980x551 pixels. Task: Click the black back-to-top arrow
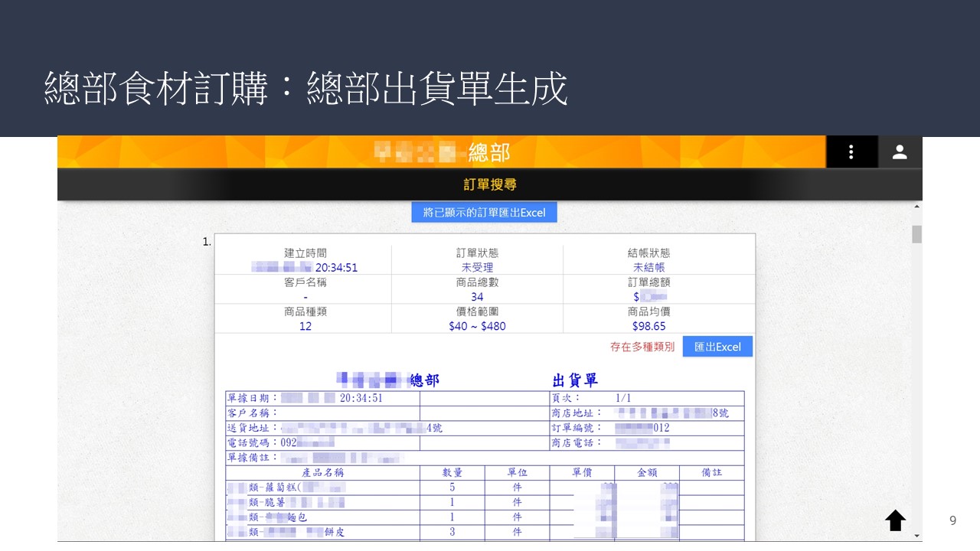(x=895, y=520)
